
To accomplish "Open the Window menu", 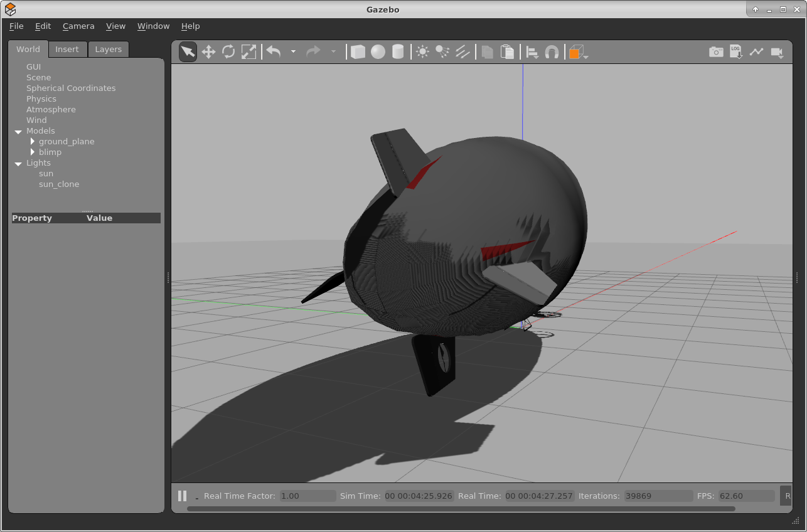I will [x=153, y=26].
